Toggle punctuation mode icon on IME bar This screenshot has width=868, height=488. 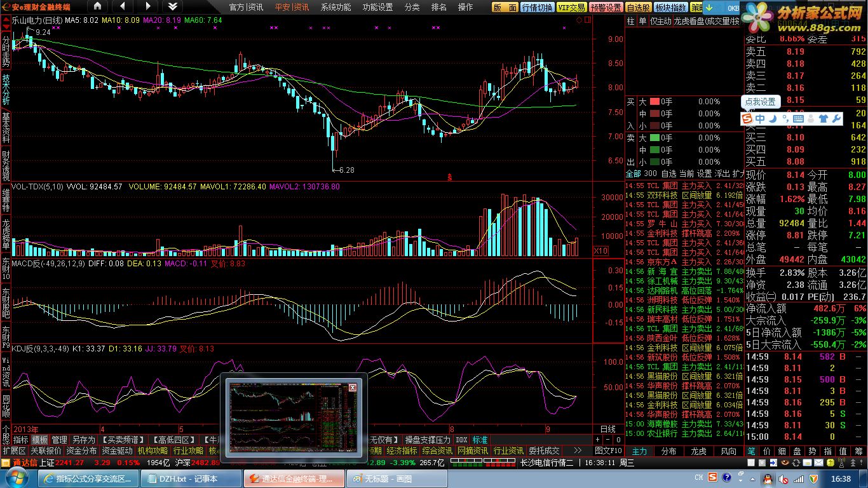(785, 119)
